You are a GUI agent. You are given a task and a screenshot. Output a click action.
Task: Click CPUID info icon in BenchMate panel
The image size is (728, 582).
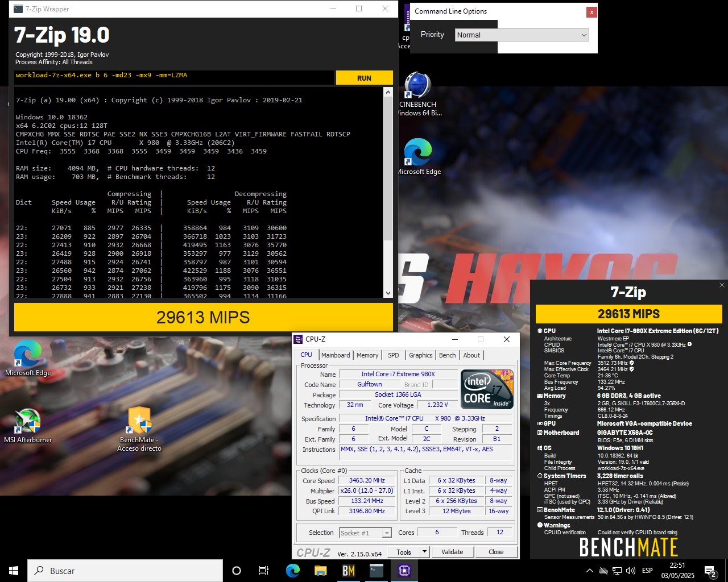(x=690, y=344)
